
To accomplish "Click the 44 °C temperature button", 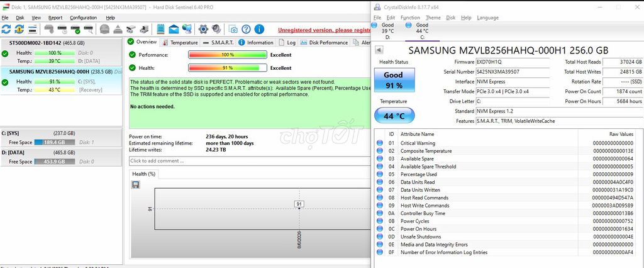I will [x=394, y=116].
